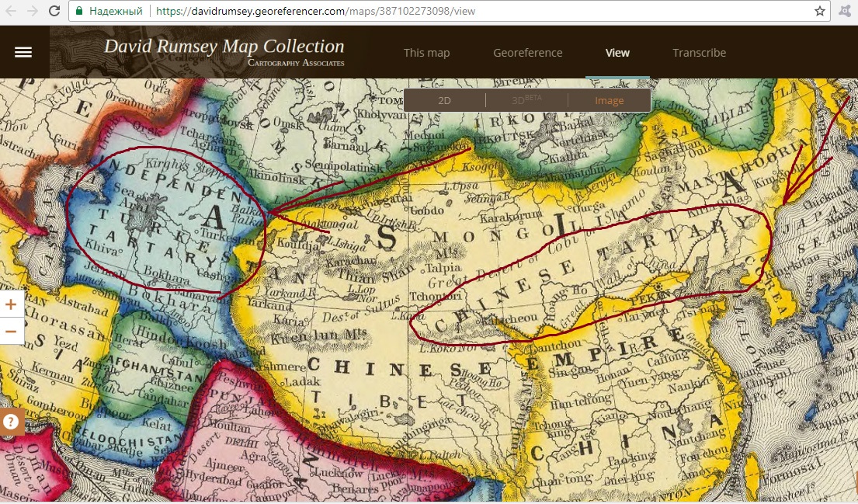
Task: Click Peking label on map
Action: pyautogui.click(x=650, y=296)
